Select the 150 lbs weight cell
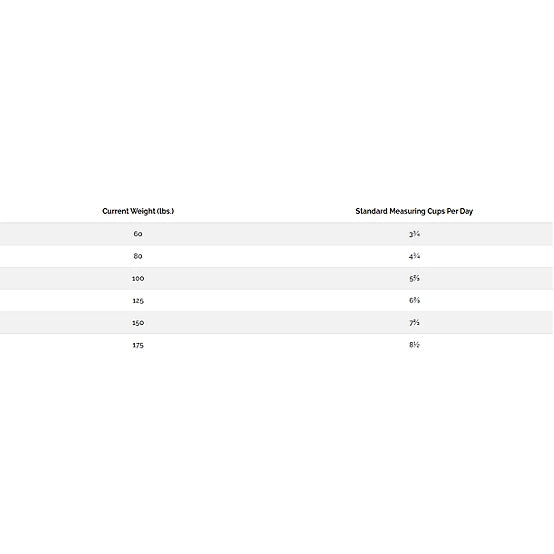This screenshot has width=554, height=554. point(138,323)
